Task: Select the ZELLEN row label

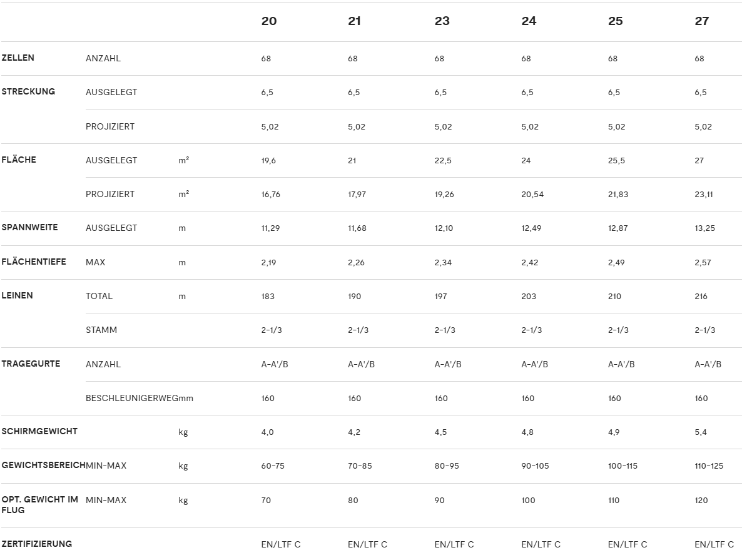Action: tap(18, 58)
